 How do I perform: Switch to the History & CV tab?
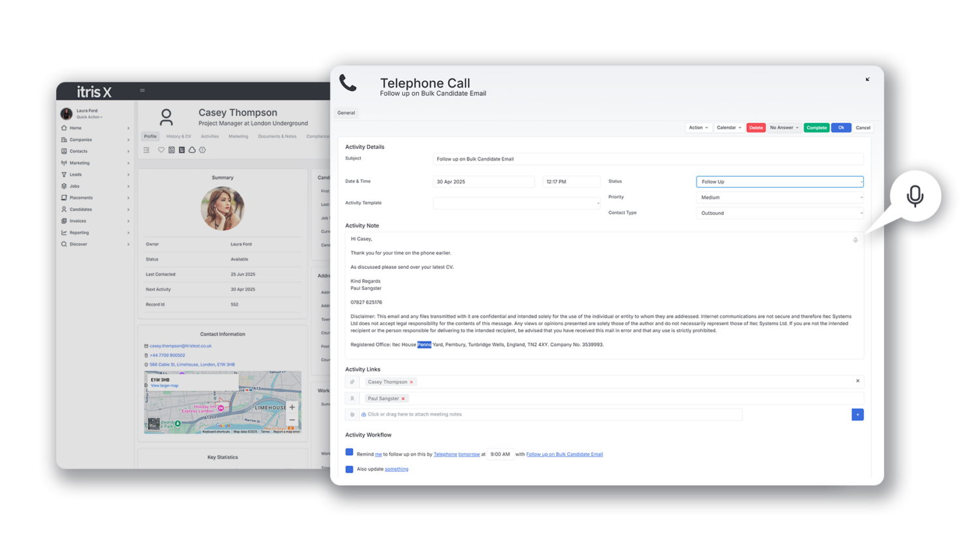point(178,136)
